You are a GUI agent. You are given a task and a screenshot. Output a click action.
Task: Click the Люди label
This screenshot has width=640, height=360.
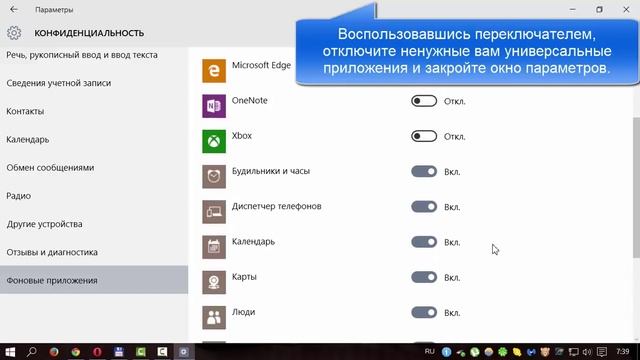243,312
